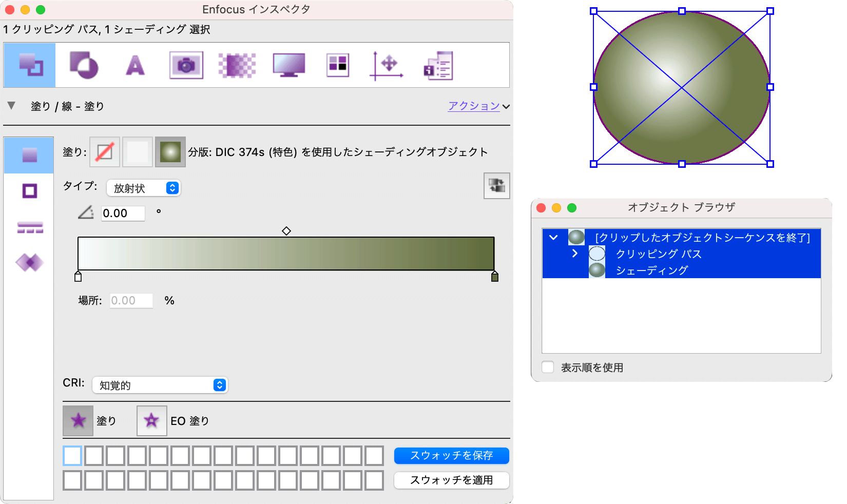Open the Prepress category icon
The image size is (847, 504).
coord(84,65)
